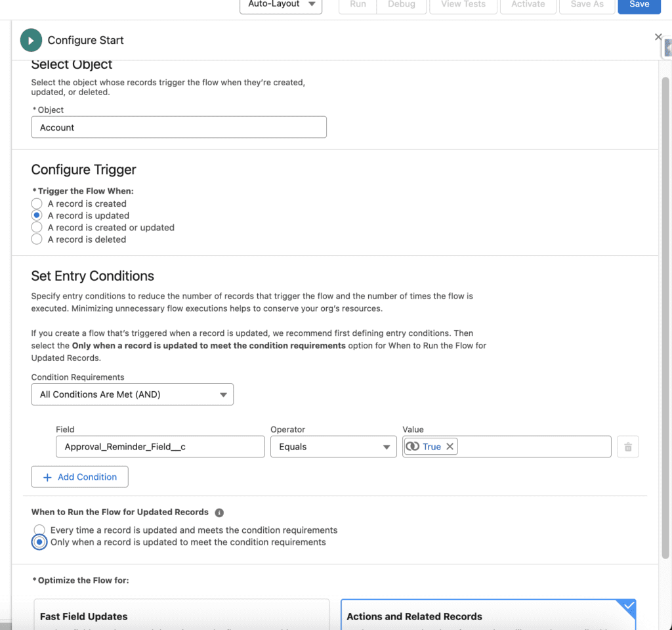The height and width of the screenshot is (630, 672).
Task: Select the A record is created radio button
Action: [x=36, y=203]
